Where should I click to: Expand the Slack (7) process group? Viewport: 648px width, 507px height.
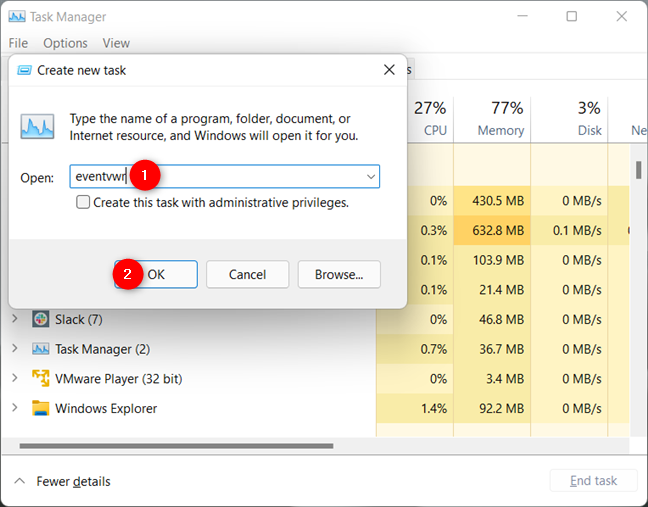(x=15, y=319)
